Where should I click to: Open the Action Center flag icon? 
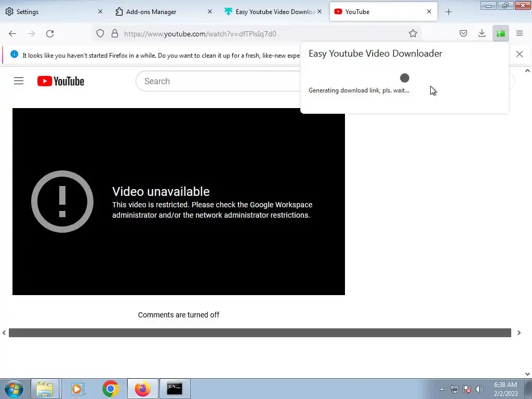pos(467,389)
